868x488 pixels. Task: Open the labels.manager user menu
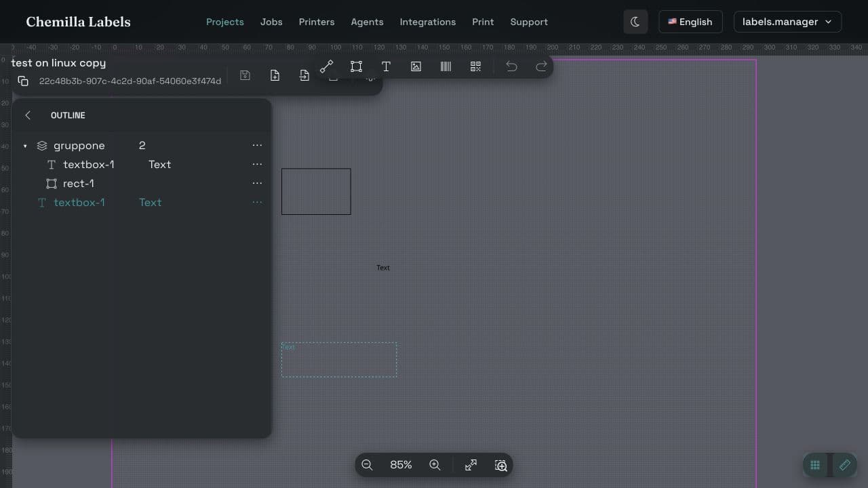(787, 22)
